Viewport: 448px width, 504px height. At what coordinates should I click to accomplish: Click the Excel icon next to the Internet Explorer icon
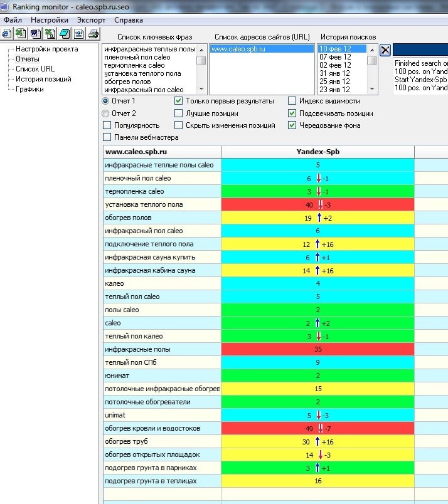21,33
